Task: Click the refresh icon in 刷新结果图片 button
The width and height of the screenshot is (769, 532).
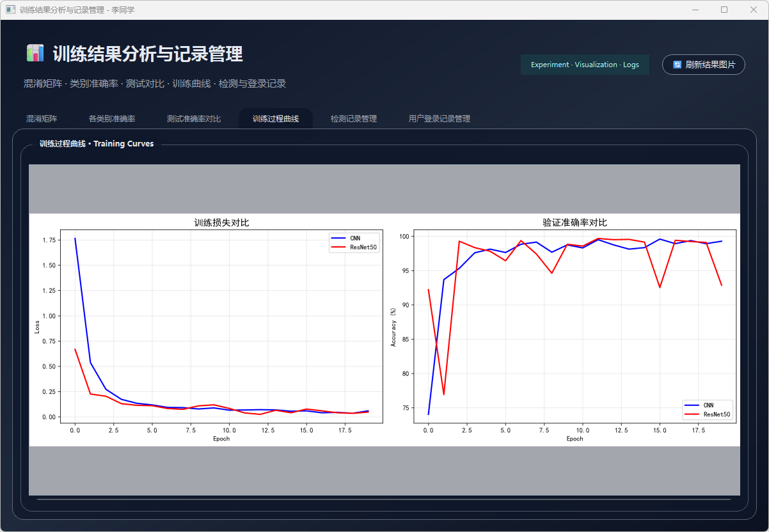Action: pyautogui.click(x=677, y=65)
